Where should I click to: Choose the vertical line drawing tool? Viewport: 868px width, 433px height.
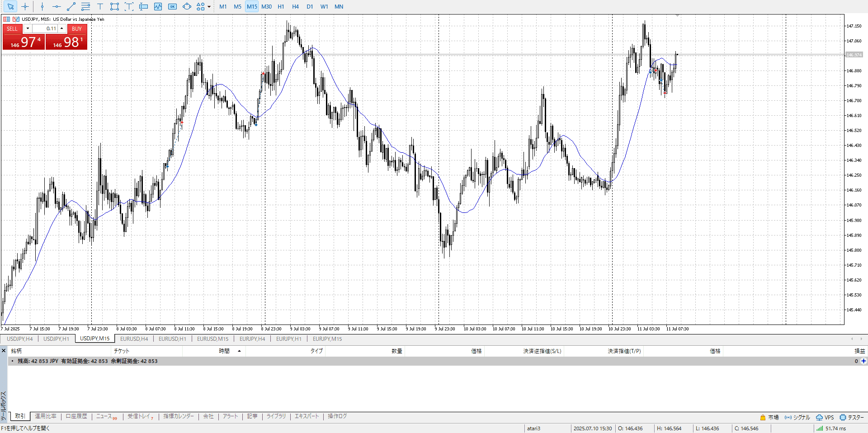[42, 6]
